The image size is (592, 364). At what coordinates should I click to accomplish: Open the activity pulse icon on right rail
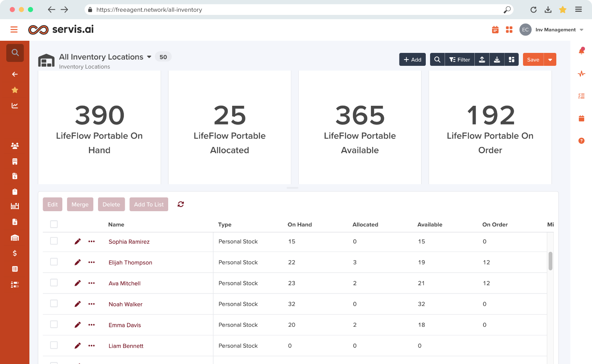581,74
